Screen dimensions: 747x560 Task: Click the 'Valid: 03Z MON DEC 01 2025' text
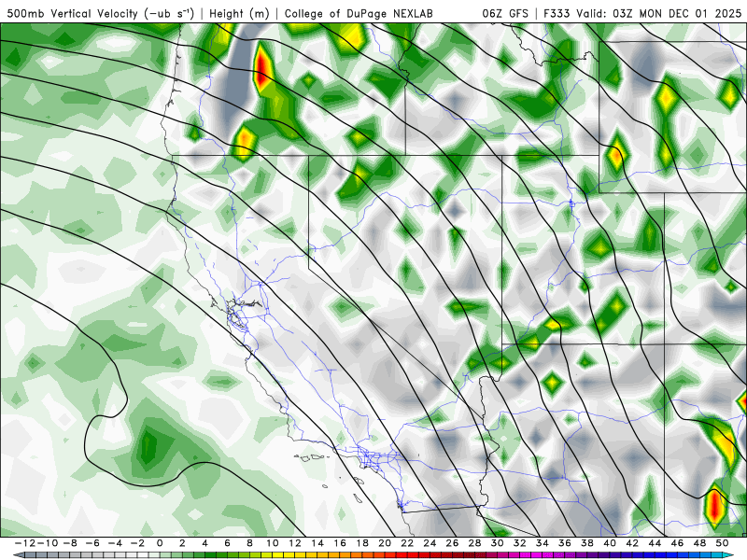click(x=659, y=14)
